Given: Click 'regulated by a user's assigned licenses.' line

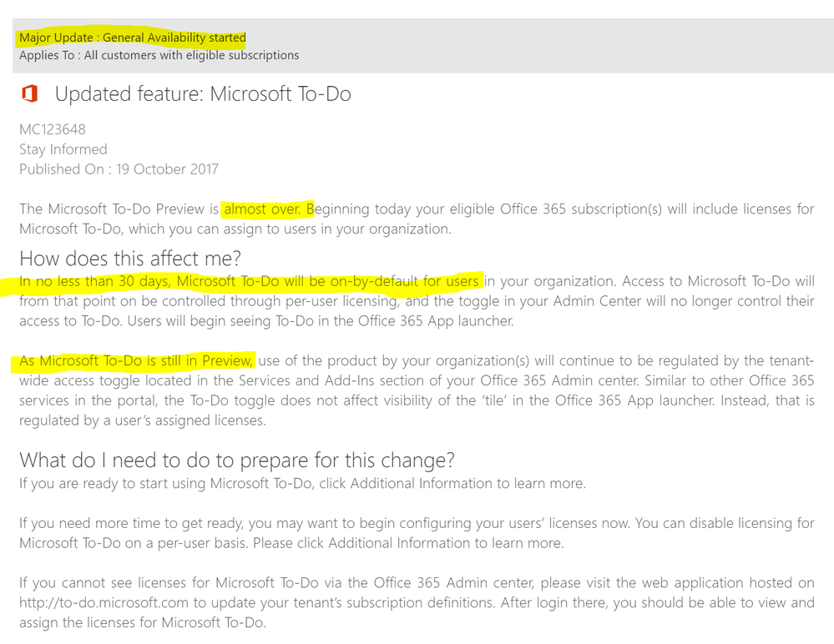Looking at the screenshot, I should click(x=143, y=420).
